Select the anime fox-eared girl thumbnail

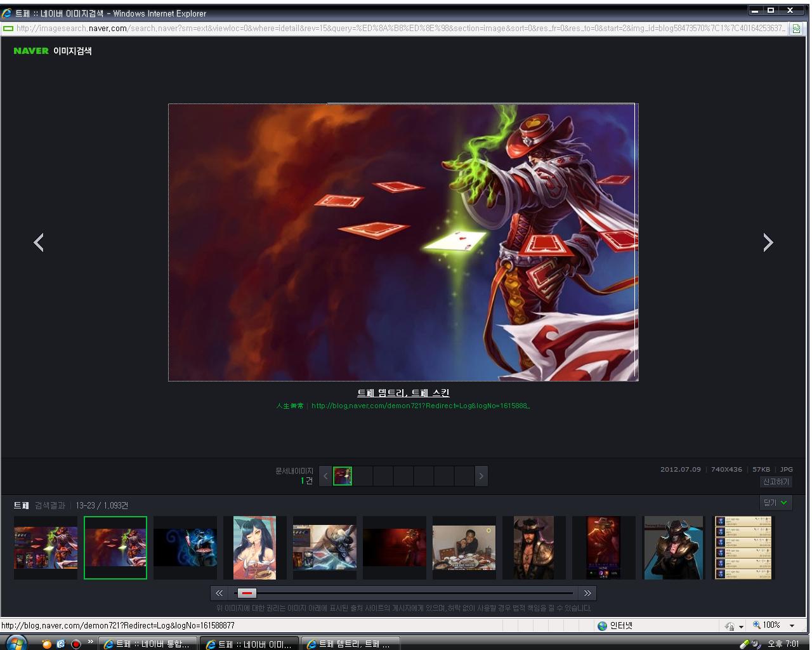[x=255, y=548]
